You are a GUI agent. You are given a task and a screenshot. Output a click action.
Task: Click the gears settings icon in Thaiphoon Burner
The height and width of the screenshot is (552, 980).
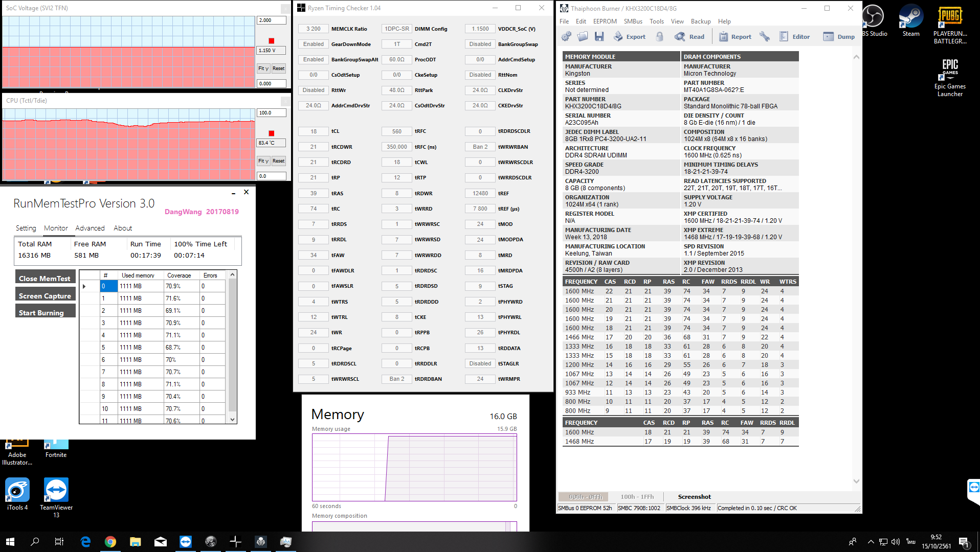point(566,36)
